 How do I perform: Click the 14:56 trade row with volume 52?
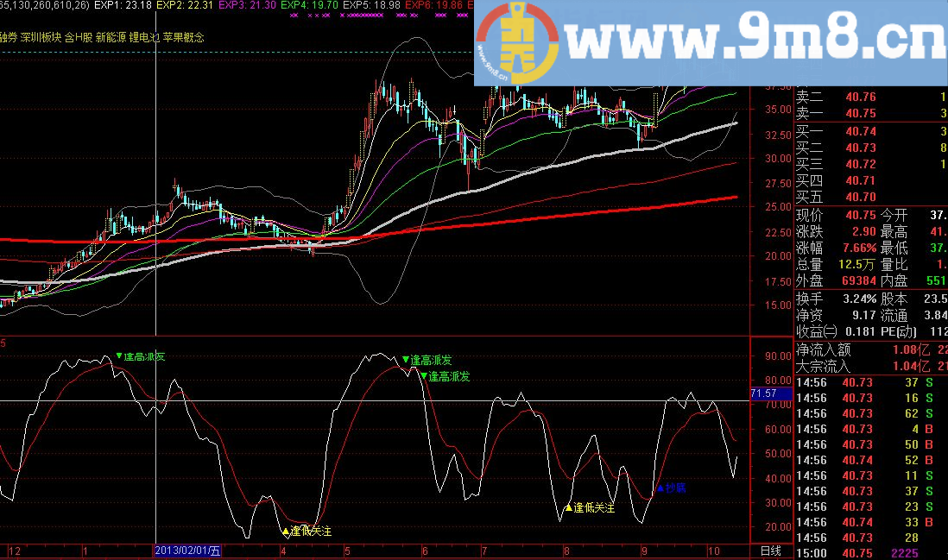[870, 460]
